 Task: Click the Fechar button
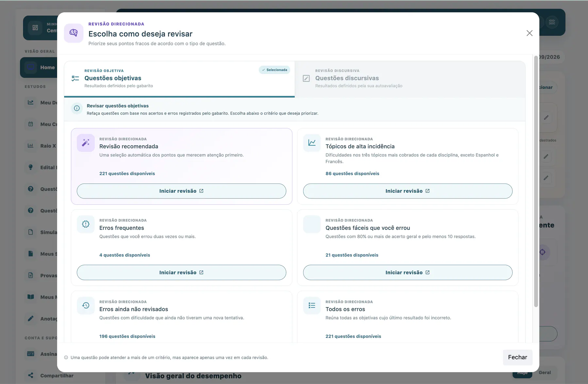(517, 357)
